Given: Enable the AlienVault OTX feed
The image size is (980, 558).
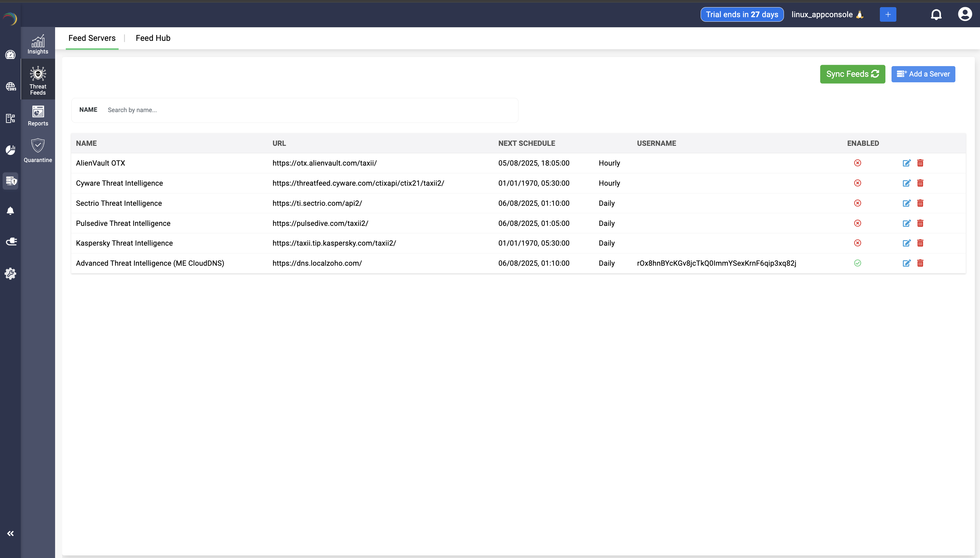Looking at the screenshot, I should tap(857, 163).
